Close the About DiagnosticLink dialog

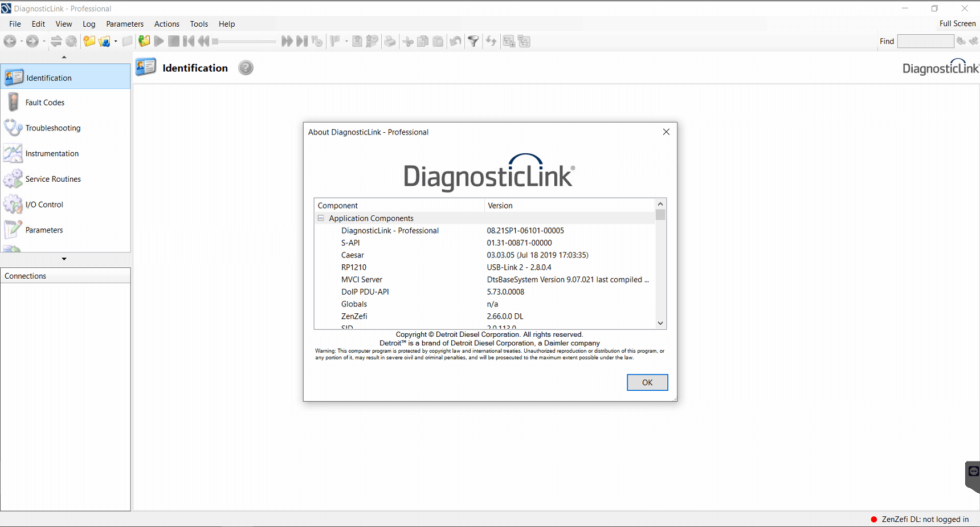pyautogui.click(x=666, y=132)
